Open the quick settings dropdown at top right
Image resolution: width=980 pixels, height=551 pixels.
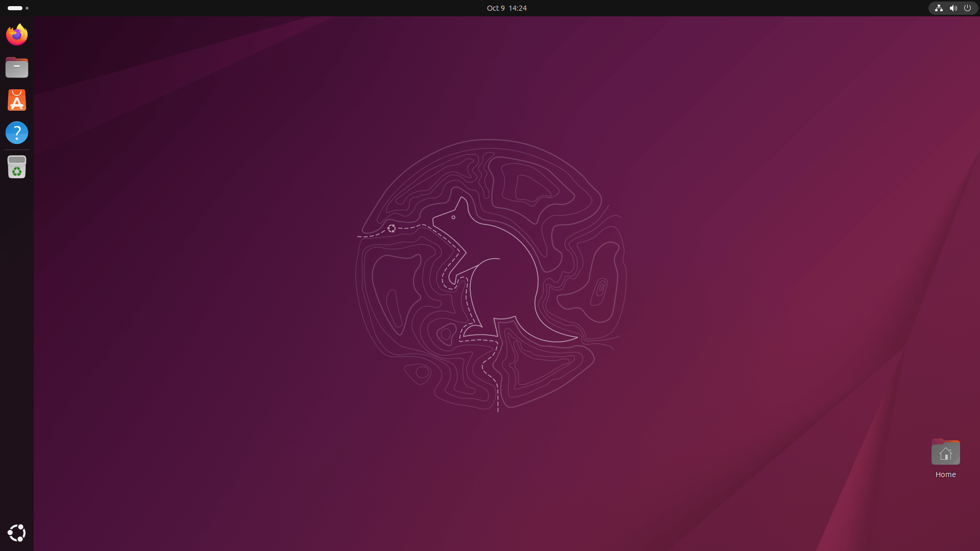tap(953, 8)
